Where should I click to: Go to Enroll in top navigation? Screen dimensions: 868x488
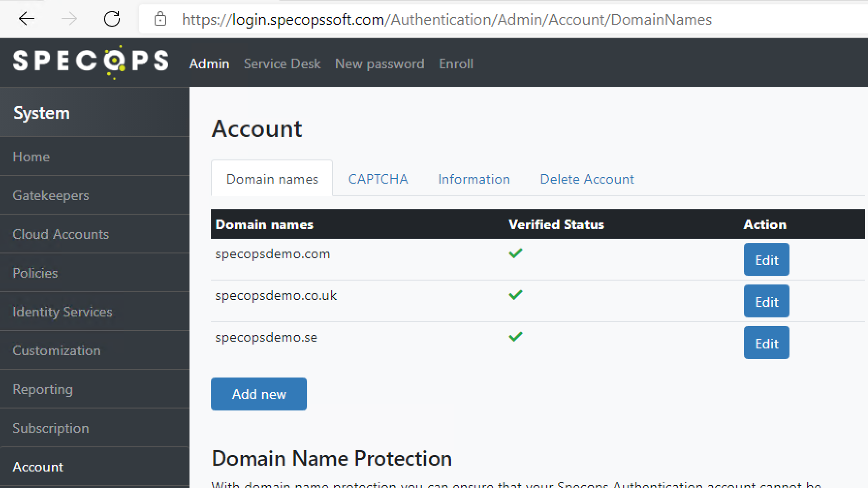tap(456, 63)
